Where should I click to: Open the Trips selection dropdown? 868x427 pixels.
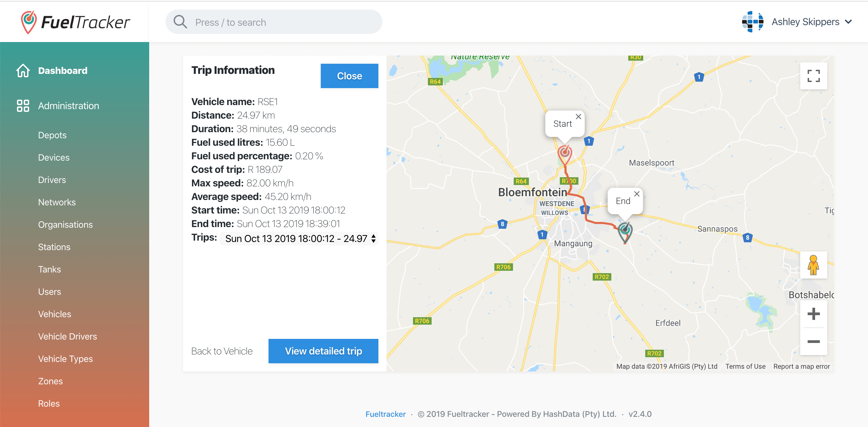point(299,239)
